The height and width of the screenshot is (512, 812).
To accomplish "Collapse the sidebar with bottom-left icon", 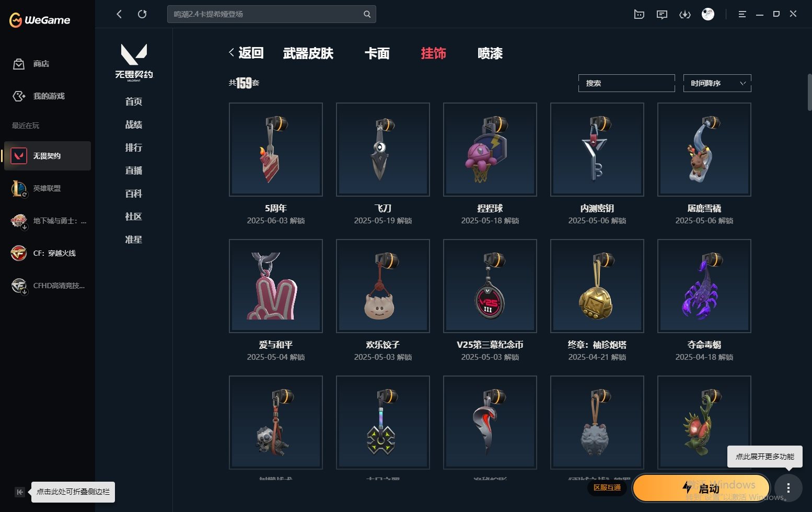I will 20,492.
